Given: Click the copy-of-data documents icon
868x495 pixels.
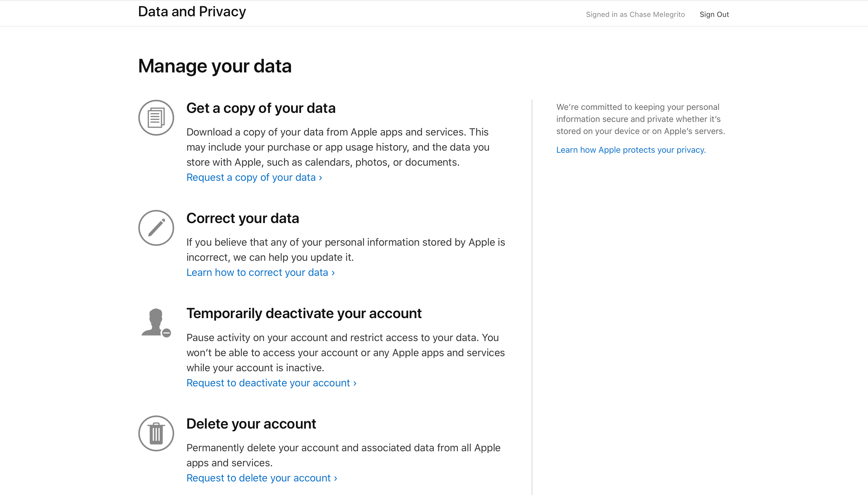Looking at the screenshot, I should pyautogui.click(x=156, y=117).
